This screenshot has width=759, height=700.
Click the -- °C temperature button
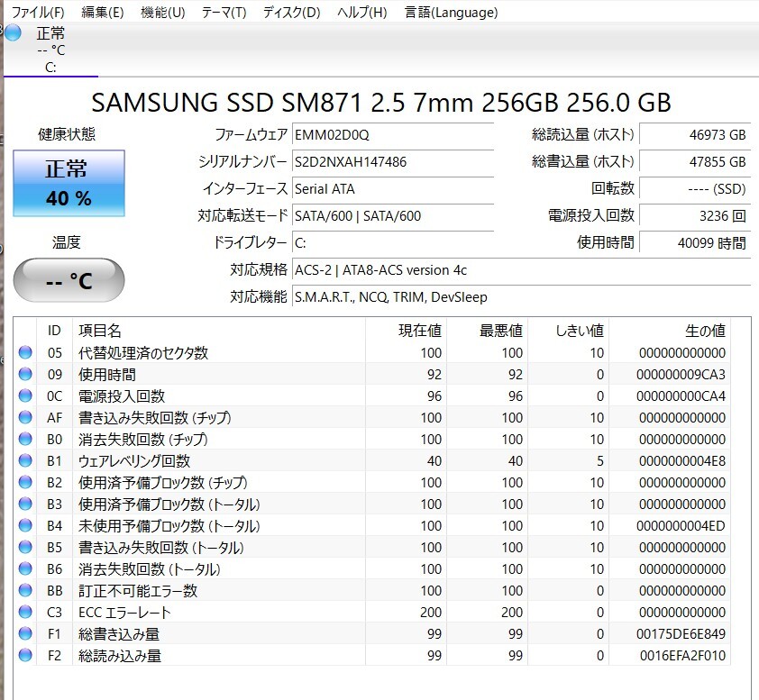[69, 280]
